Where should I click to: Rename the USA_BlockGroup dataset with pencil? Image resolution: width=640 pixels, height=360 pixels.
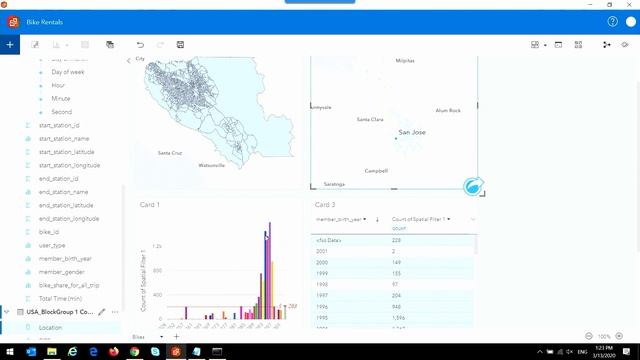click(102, 312)
